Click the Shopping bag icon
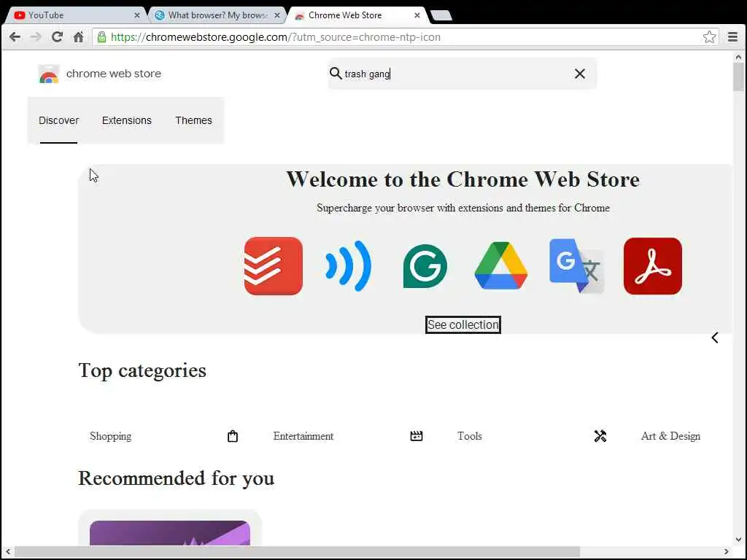This screenshot has width=747, height=560. (233, 436)
